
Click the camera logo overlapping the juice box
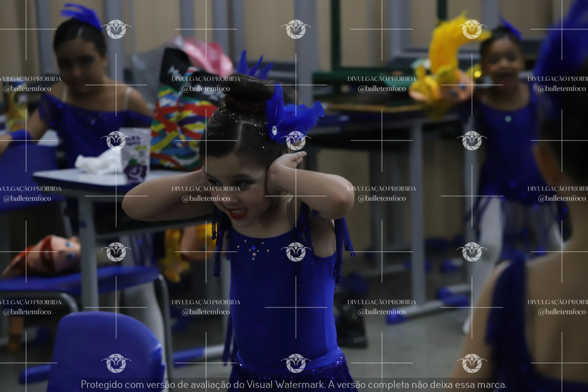116,140
